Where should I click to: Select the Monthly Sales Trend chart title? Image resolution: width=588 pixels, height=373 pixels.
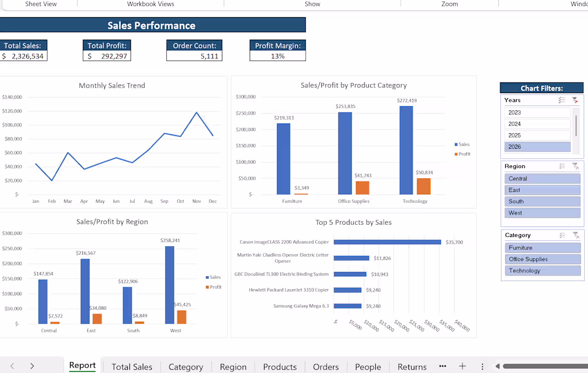coord(112,86)
